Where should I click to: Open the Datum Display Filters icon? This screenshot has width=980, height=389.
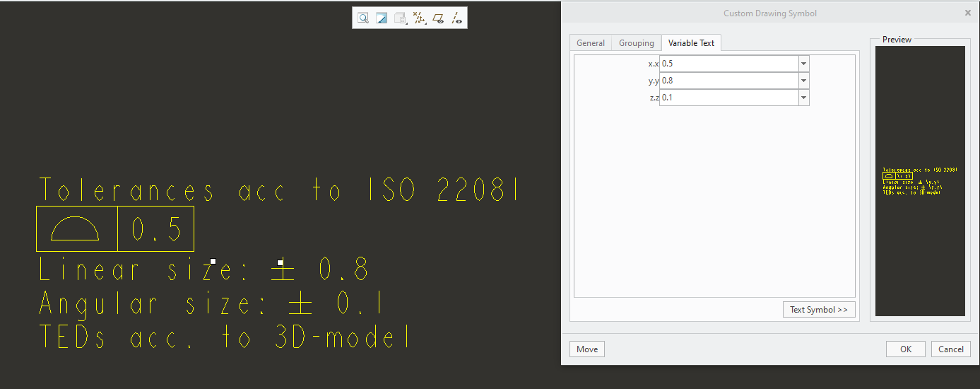(x=420, y=18)
